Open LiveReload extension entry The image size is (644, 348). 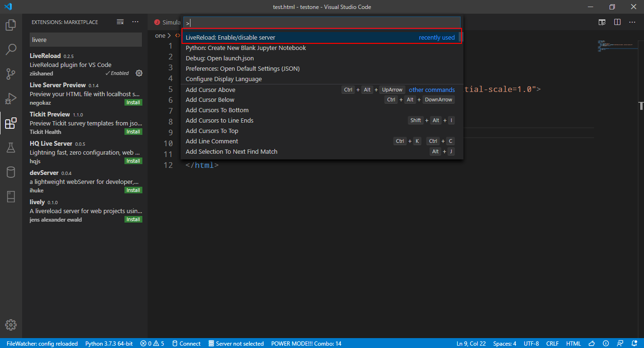coord(85,65)
